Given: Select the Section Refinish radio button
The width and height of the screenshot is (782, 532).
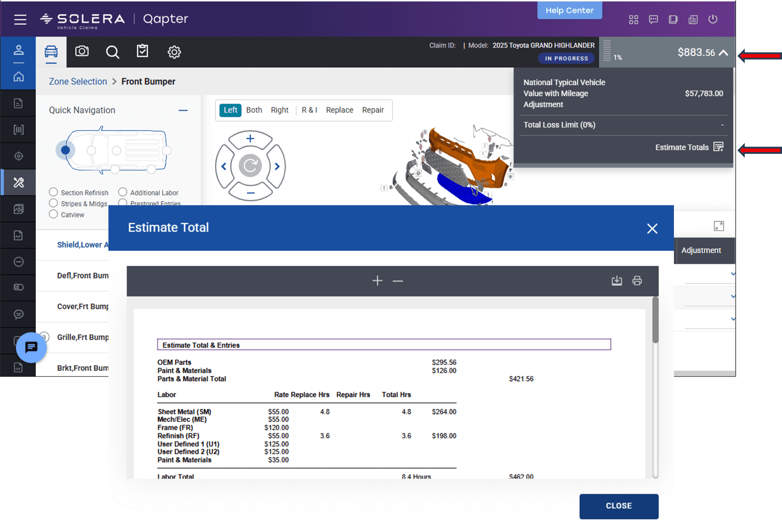Looking at the screenshot, I should pyautogui.click(x=53, y=192).
